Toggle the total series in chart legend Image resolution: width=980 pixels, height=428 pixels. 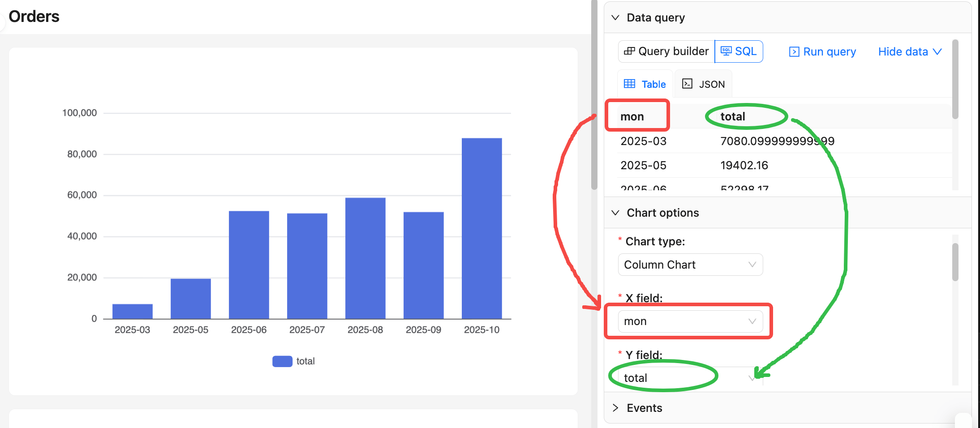coord(293,361)
